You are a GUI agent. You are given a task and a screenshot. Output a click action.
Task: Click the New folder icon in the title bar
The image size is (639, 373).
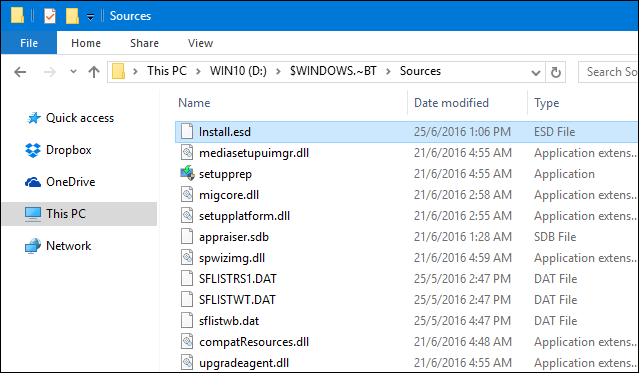pos(72,16)
